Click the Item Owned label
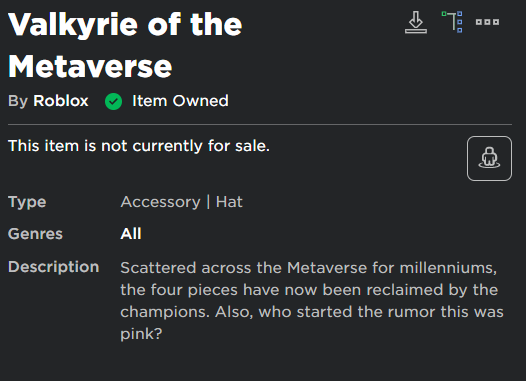The image size is (526, 381). click(180, 101)
